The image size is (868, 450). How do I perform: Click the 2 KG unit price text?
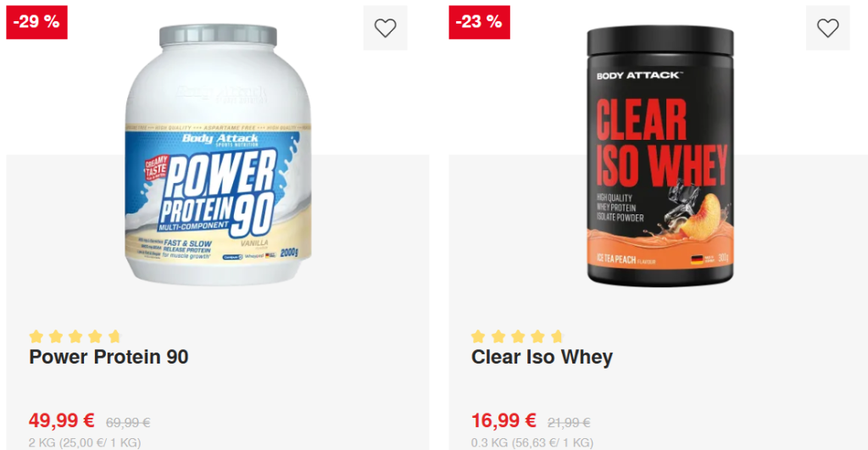coord(85,443)
